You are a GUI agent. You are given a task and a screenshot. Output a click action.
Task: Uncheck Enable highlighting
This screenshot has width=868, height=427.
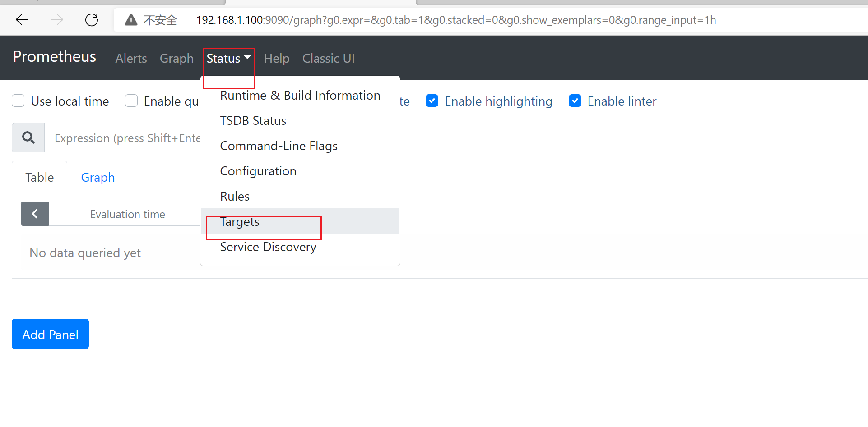(432, 101)
